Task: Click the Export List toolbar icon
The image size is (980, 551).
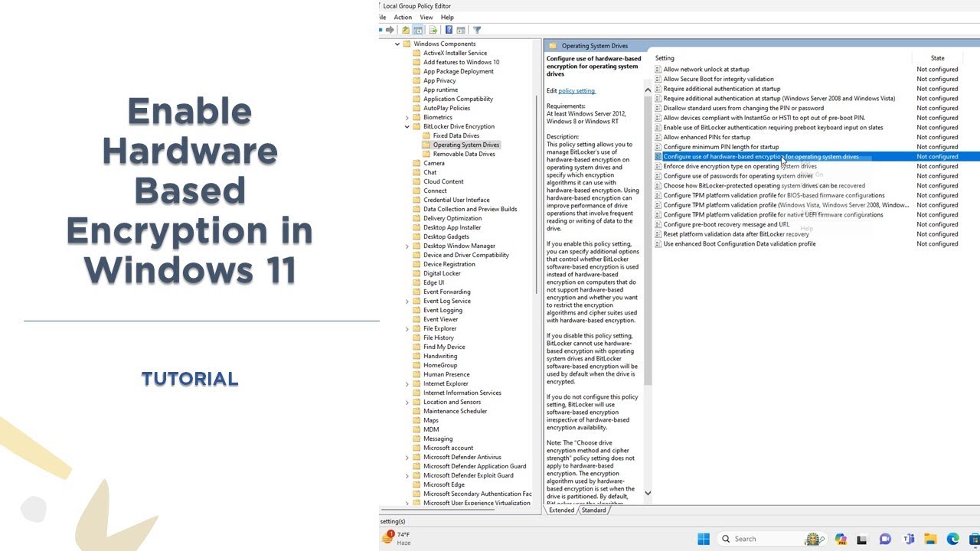Action: (x=433, y=30)
